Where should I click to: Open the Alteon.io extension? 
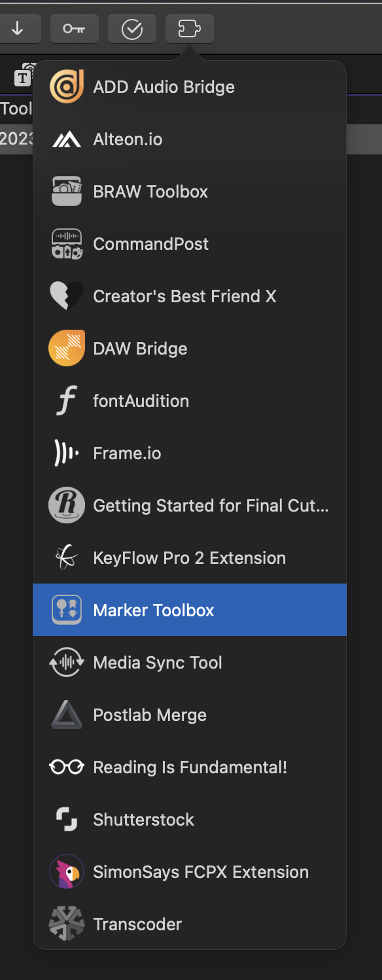click(x=190, y=139)
